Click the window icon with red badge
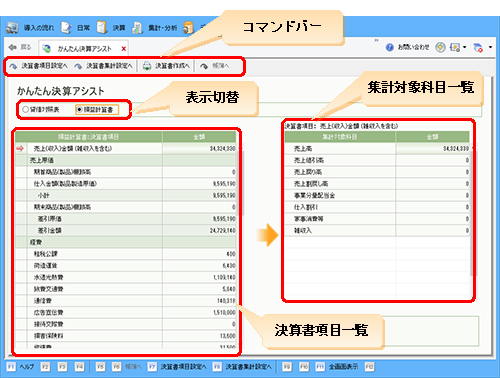 point(478,48)
